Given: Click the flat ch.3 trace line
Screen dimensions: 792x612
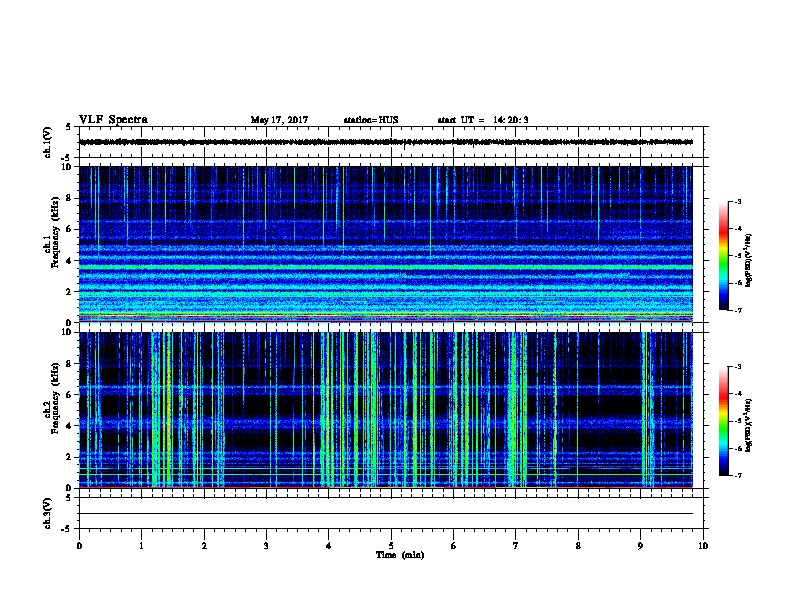Looking at the screenshot, I should pyautogui.click(x=386, y=514).
